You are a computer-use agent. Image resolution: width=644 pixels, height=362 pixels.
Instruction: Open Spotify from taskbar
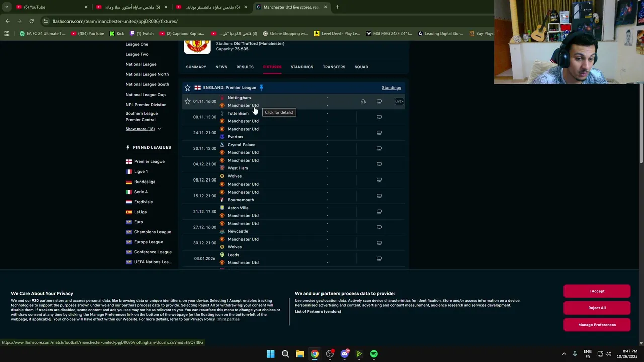[x=374, y=354]
